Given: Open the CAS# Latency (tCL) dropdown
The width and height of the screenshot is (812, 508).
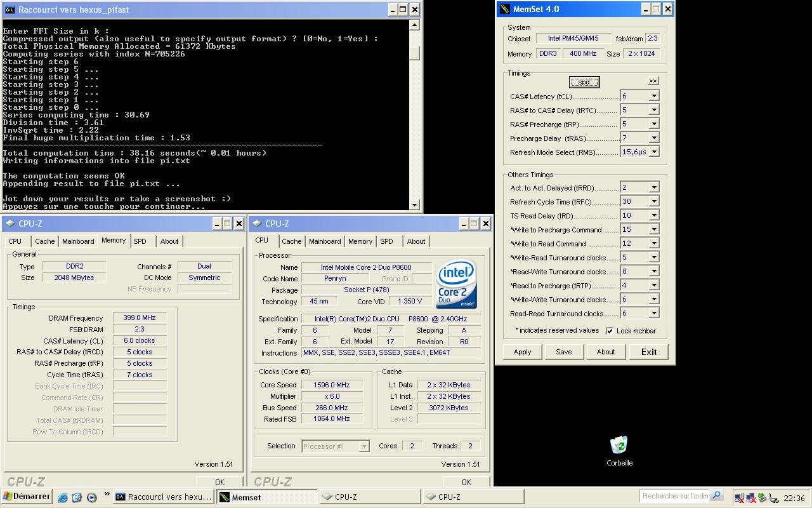Looking at the screenshot, I should click(x=653, y=96).
